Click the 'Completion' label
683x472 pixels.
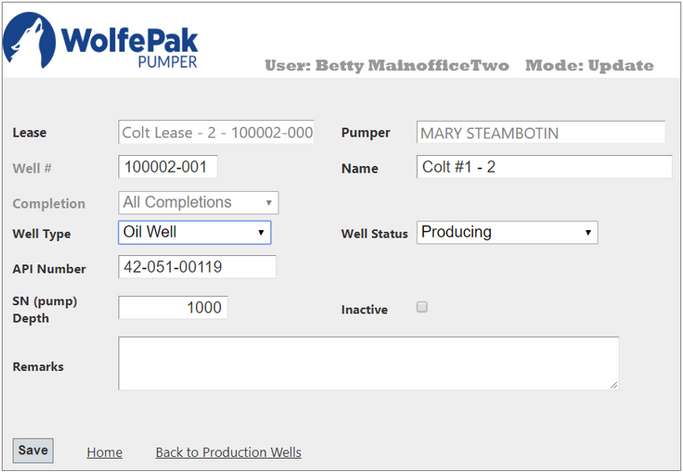49,203
